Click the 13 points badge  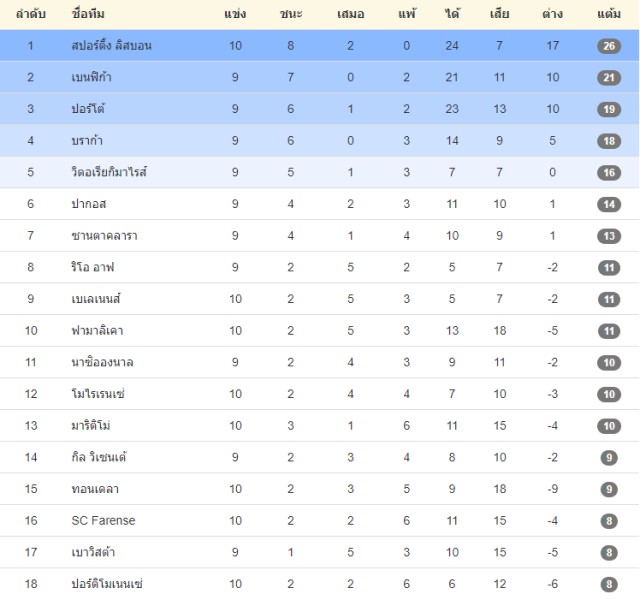point(609,236)
